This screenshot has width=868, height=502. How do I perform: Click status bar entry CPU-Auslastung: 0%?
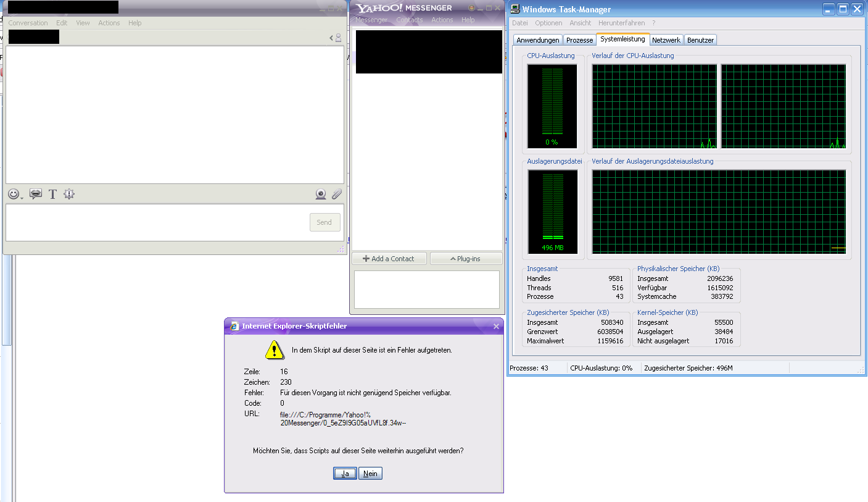pos(601,368)
